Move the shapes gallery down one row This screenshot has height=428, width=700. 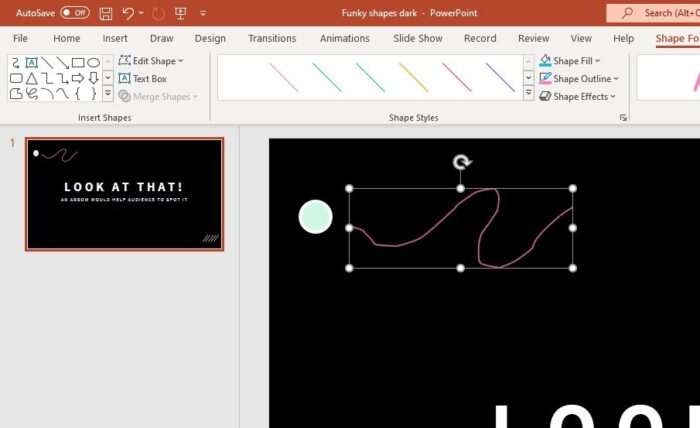108,78
